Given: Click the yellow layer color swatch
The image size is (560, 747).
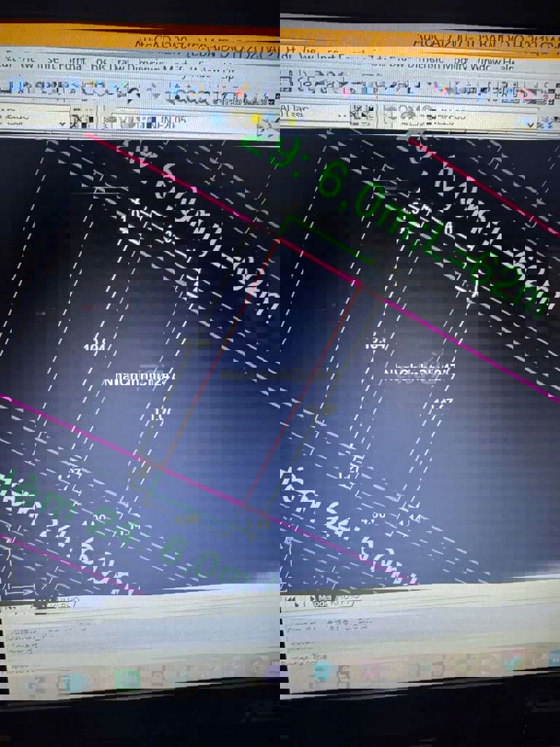Looking at the screenshot, I should (x=256, y=120).
